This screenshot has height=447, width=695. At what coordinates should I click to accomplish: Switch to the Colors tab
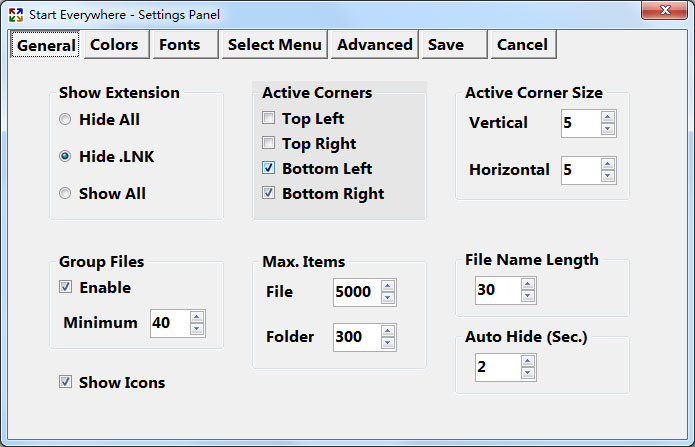pyautogui.click(x=114, y=44)
